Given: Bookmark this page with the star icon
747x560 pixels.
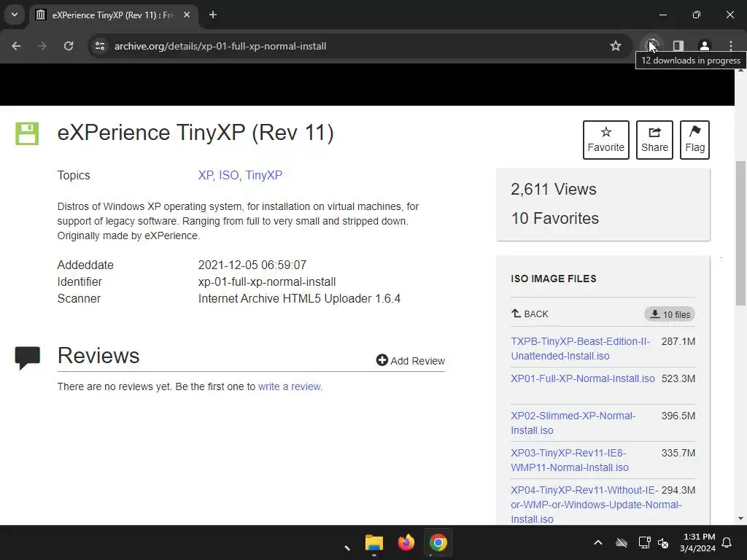Looking at the screenshot, I should point(616,46).
